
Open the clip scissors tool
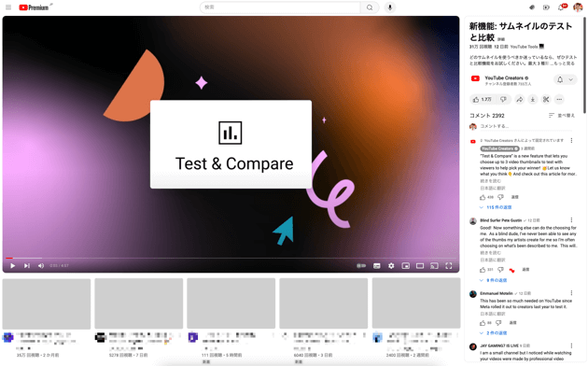[546, 99]
